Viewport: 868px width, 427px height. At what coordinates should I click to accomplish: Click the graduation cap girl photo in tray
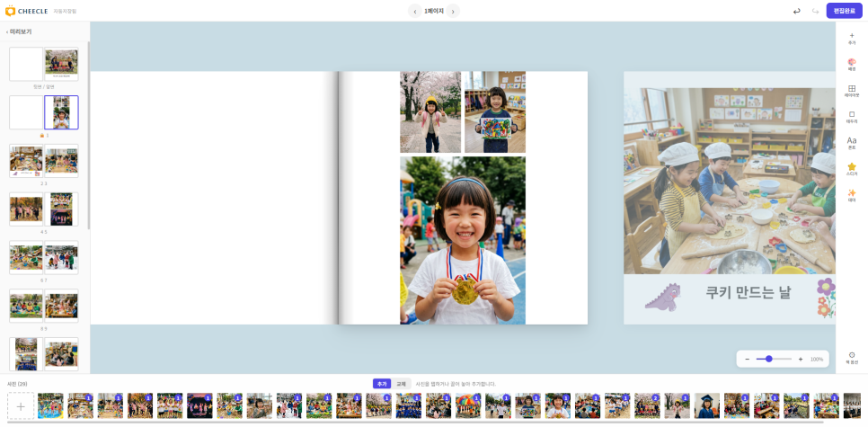pyautogui.click(x=707, y=406)
